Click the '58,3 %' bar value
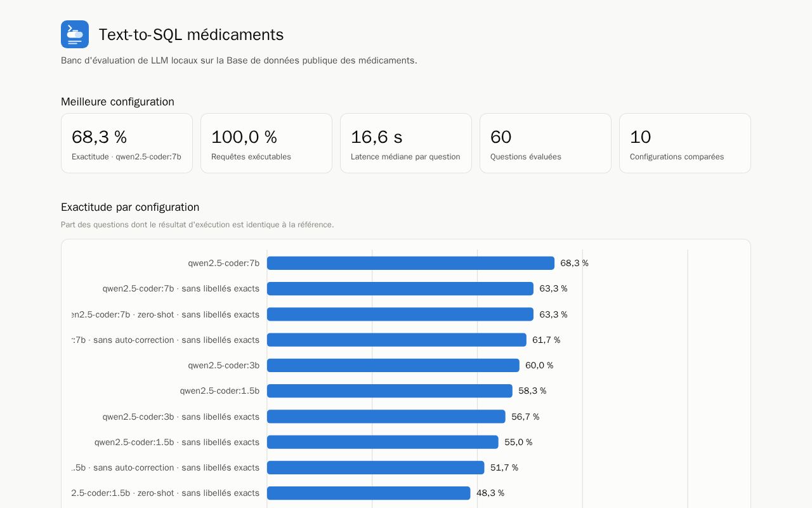Screen dimensions: 812x508 pyautogui.click(x=532, y=391)
